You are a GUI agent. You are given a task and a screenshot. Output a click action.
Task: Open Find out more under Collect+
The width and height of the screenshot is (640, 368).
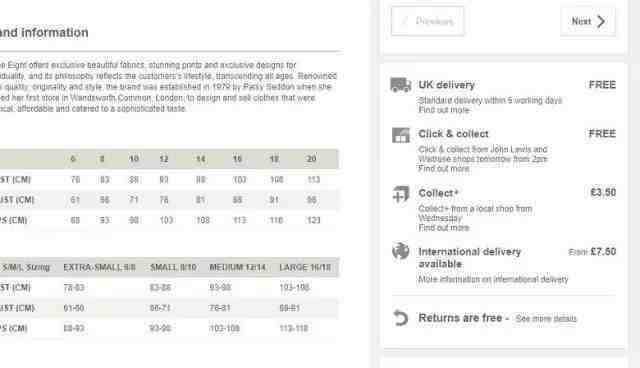point(444,228)
